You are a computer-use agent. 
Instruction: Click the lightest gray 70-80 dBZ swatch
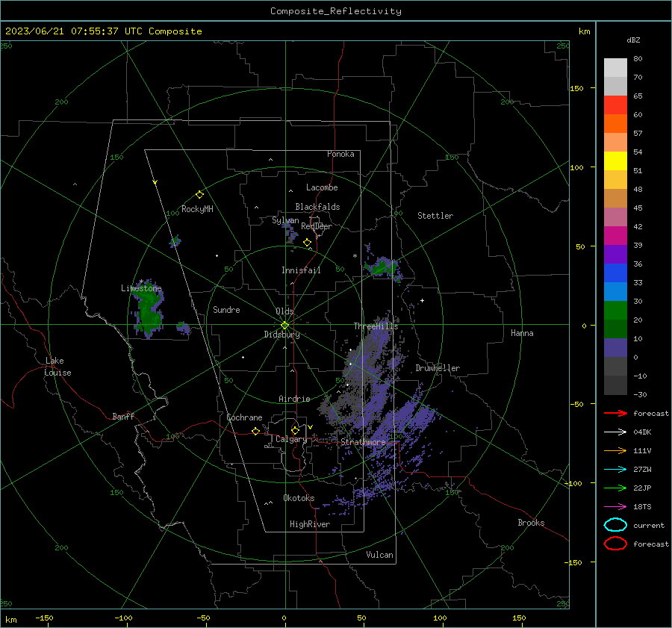tap(615, 68)
